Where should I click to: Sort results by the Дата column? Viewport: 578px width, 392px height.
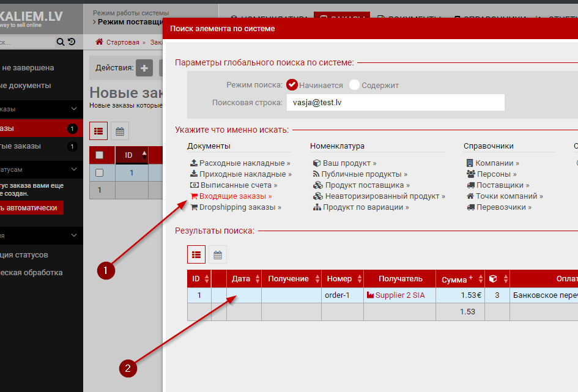pyautogui.click(x=241, y=279)
